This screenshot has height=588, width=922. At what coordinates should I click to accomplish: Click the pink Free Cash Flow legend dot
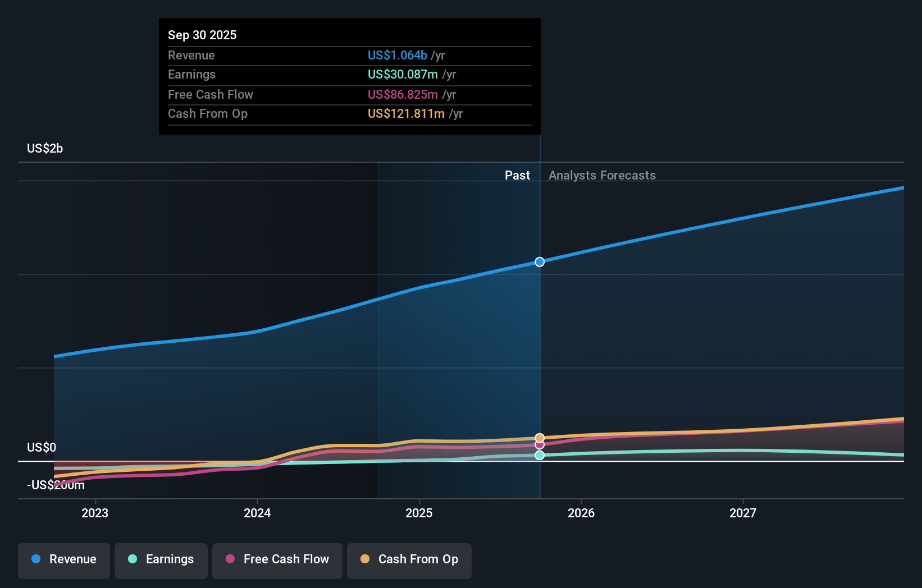(230, 559)
